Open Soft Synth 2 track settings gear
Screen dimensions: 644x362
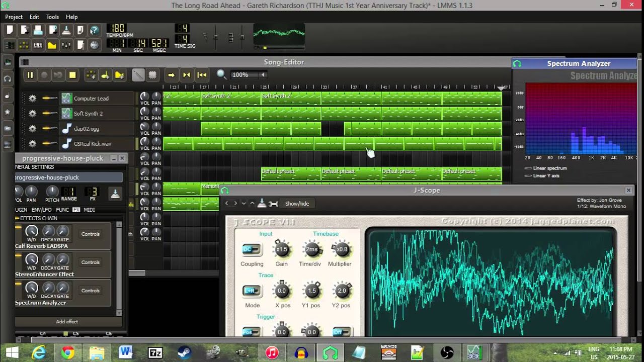coord(32,114)
